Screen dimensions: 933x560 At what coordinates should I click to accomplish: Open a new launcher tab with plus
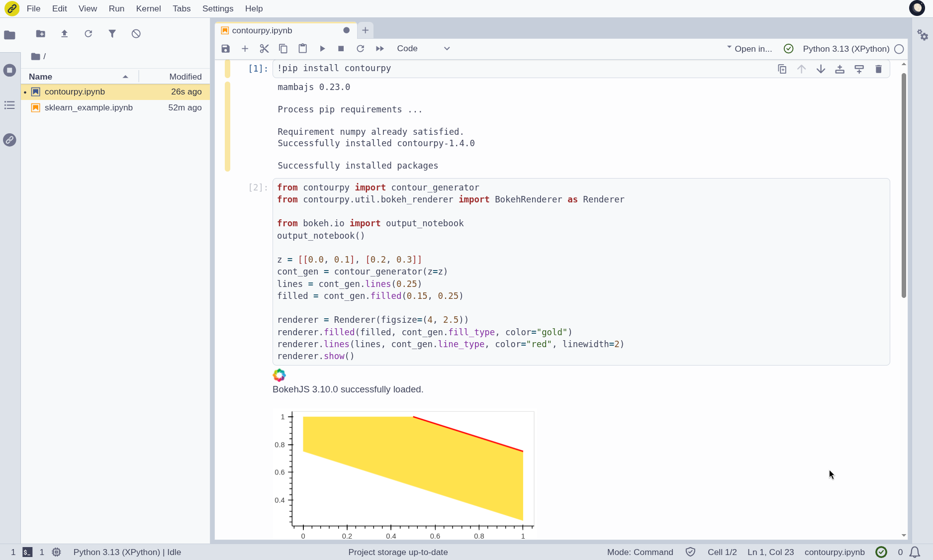point(366,30)
